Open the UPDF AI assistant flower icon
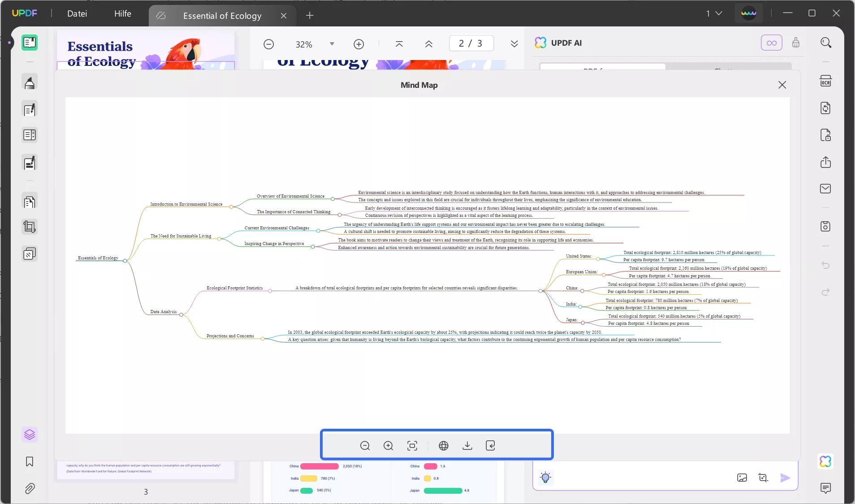The image size is (855, 504). [825, 461]
